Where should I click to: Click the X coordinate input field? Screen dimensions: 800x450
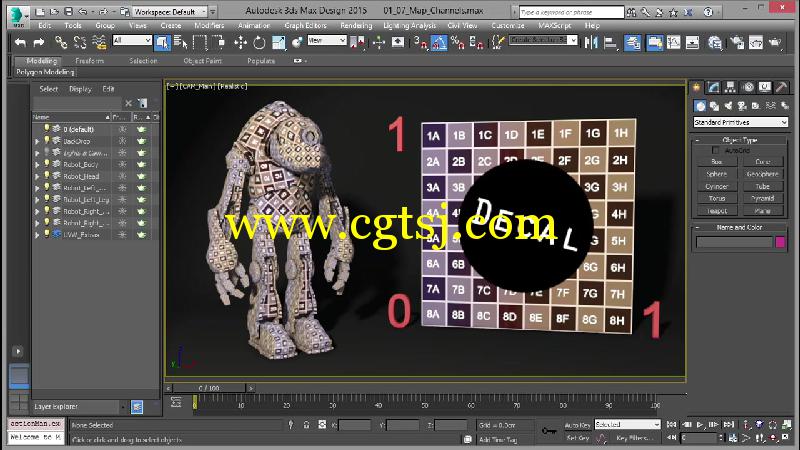(355, 424)
